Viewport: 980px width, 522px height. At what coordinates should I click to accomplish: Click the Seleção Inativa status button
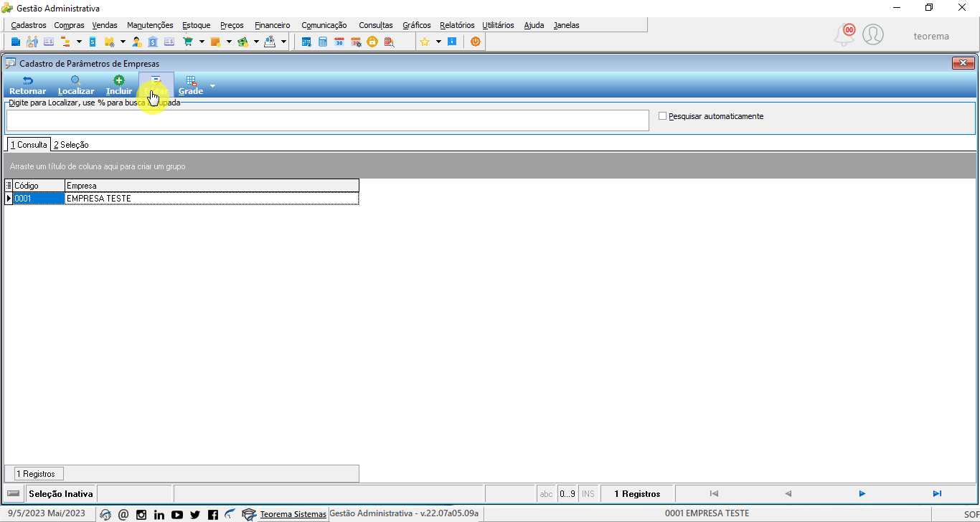(x=61, y=494)
